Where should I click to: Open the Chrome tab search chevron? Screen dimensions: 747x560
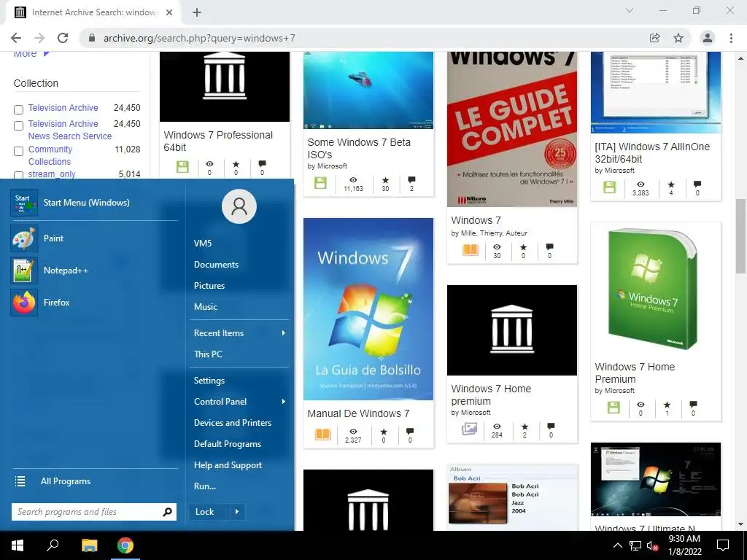pos(630,10)
